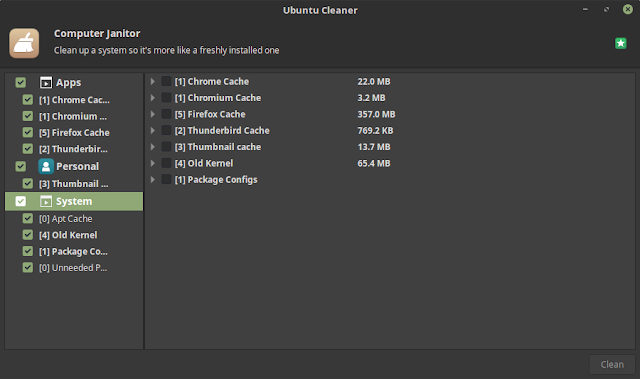Screen dimensions: 640x379
Task: Select the System category label
Action: click(74, 202)
